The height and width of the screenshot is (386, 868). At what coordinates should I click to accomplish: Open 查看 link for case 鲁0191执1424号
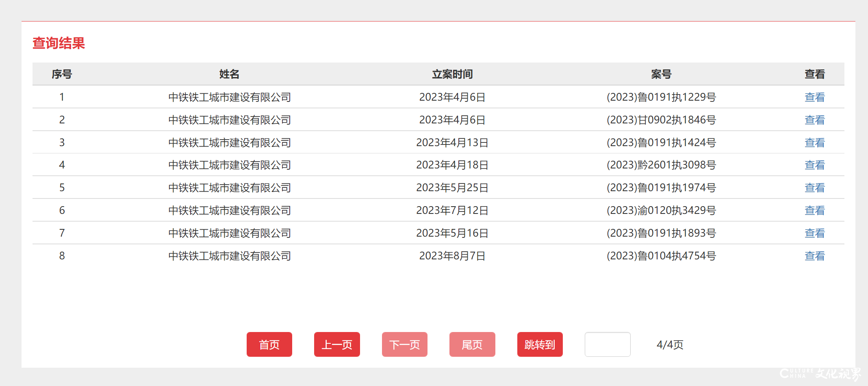coord(814,142)
